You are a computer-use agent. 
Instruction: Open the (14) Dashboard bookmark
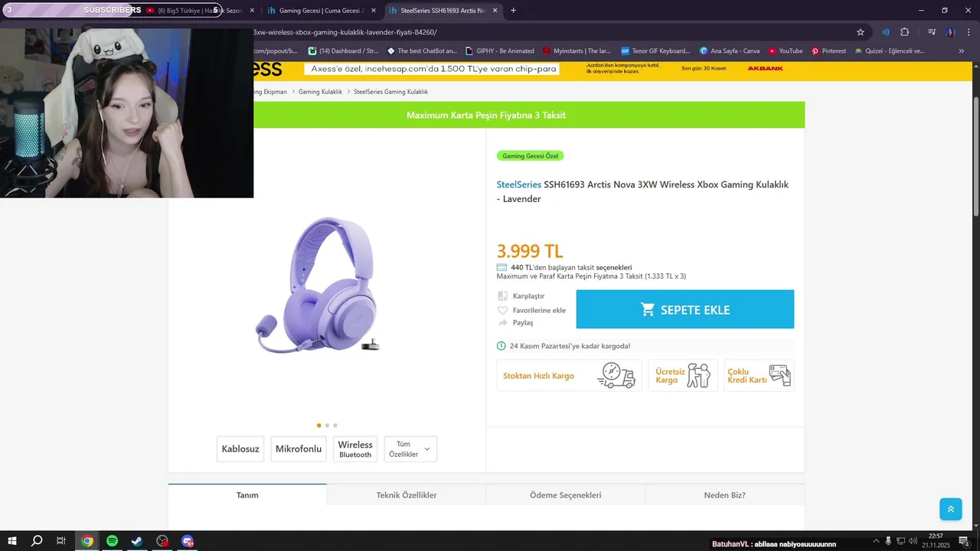[x=343, y=51]
